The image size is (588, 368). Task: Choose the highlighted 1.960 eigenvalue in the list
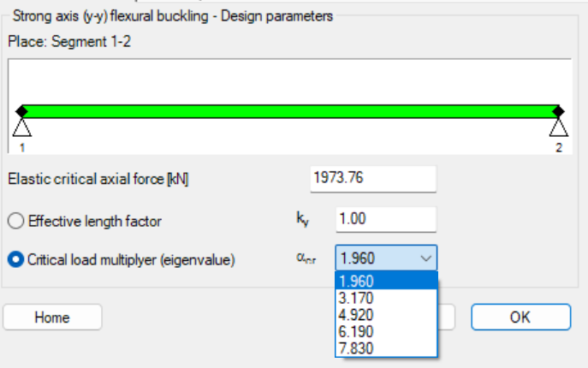pos(387,282)
